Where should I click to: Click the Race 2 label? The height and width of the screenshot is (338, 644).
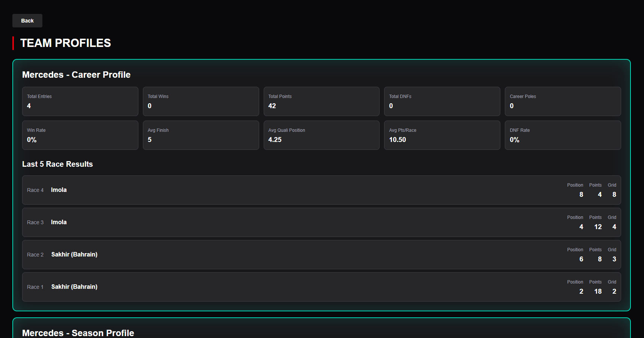click(35, 255)
